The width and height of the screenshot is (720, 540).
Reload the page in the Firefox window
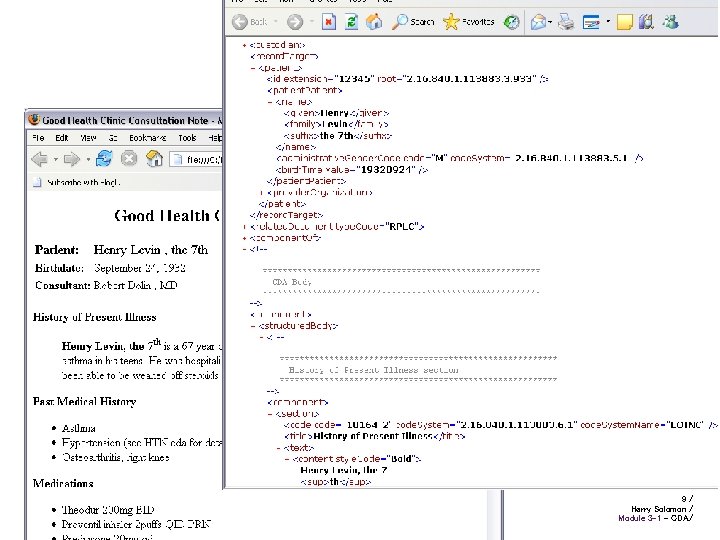point(104,159)
